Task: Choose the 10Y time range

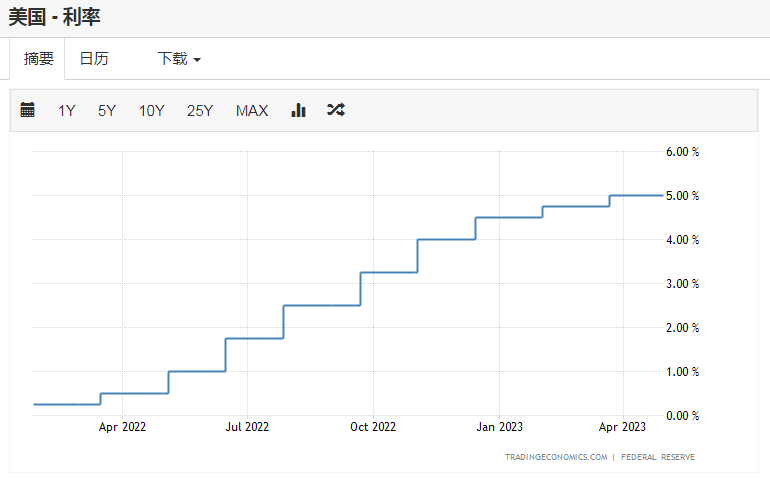Action: tap(152, 111)
